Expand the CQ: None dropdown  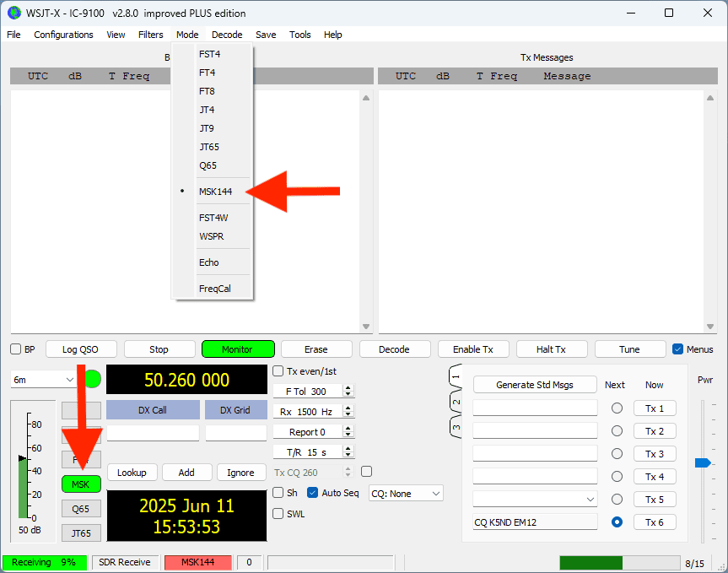(406, 494)
